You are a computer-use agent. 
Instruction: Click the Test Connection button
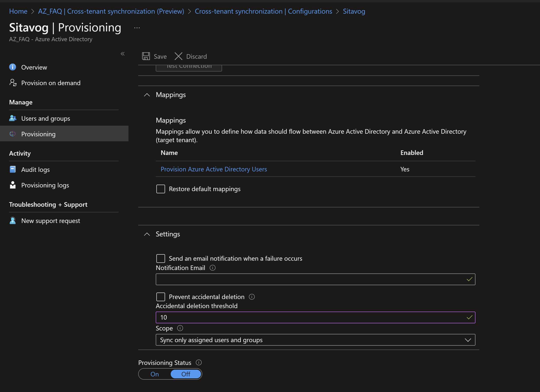point(189,68)
